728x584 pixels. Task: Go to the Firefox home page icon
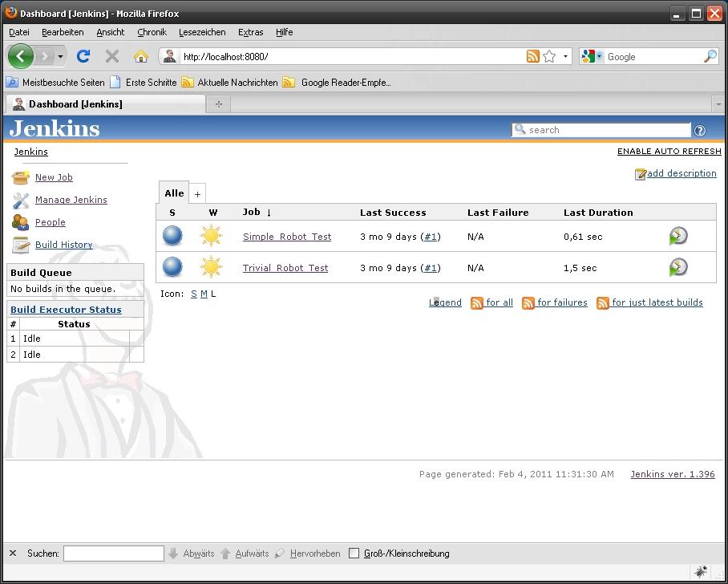(140, 56)
